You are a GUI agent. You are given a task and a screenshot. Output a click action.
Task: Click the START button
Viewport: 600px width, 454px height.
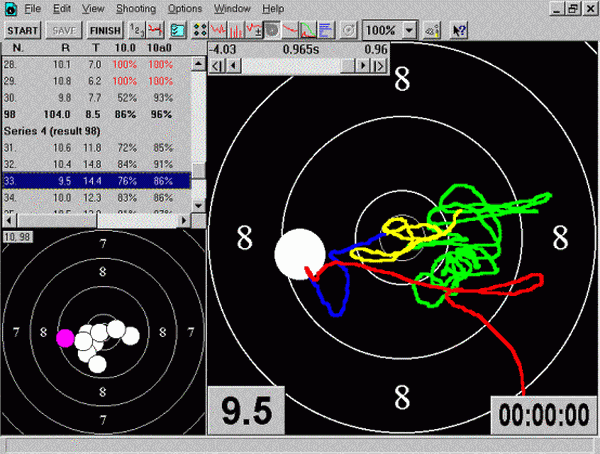click(x=22, y=31)
